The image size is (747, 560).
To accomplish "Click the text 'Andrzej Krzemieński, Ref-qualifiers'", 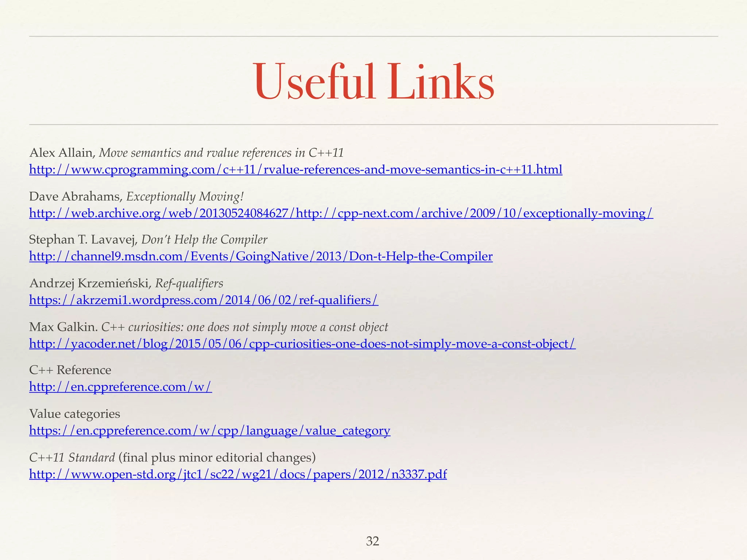I will (126, 284).
